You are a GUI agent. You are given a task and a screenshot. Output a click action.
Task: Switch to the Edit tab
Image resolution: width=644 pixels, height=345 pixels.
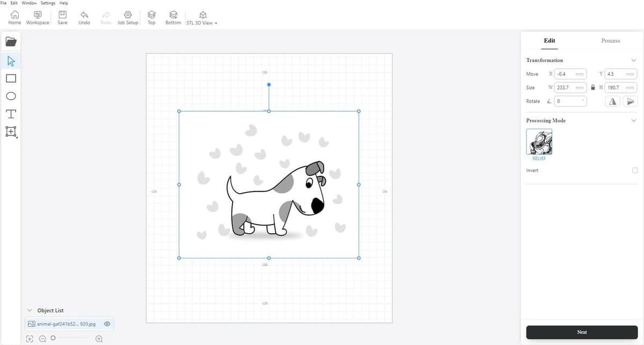pos(550,40)
